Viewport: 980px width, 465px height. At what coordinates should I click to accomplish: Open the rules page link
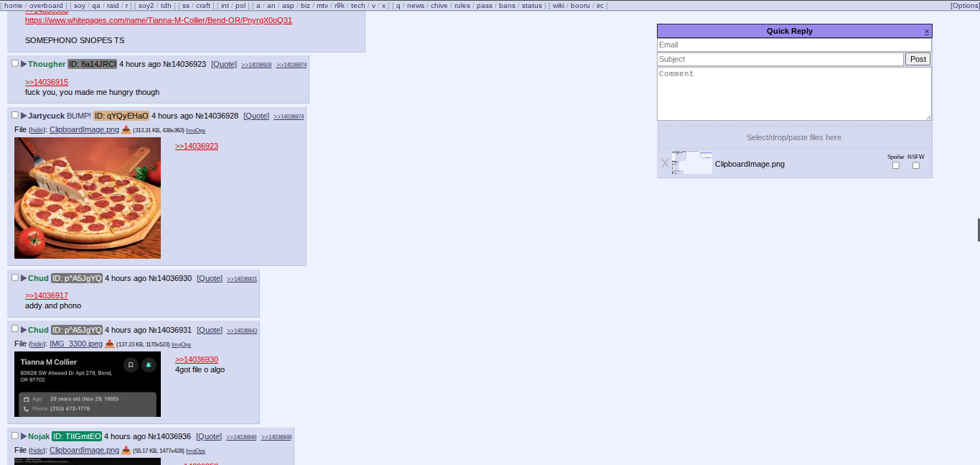462,6
